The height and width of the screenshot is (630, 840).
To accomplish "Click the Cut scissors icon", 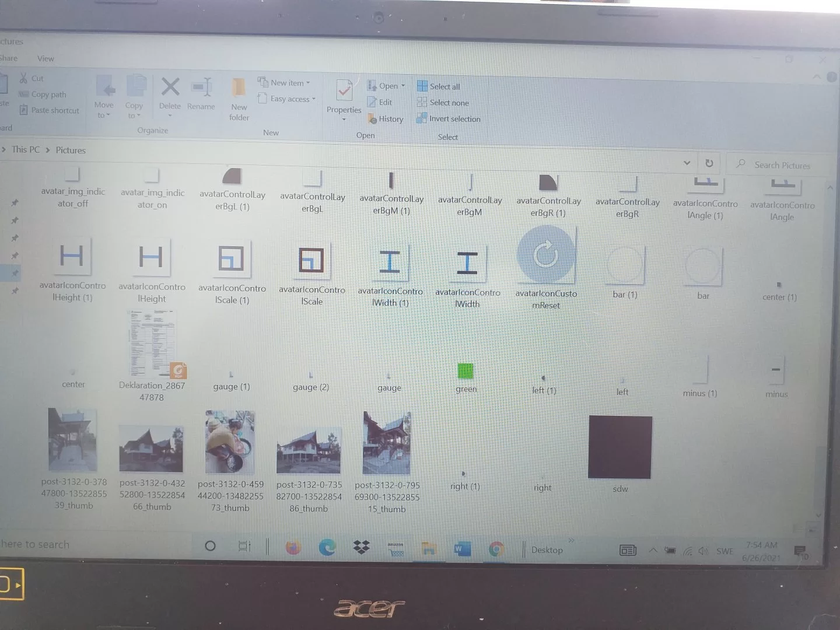I will (x=24, y=78).
